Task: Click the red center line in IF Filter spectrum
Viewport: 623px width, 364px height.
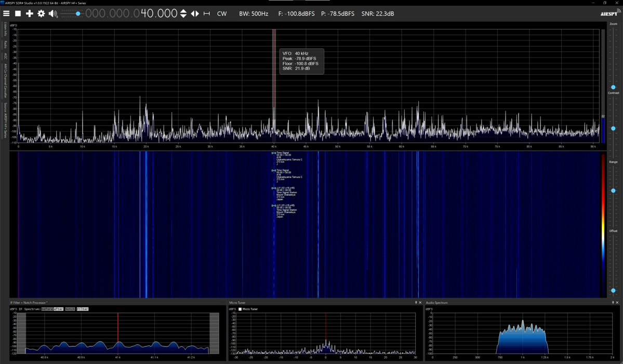Action: [x=118, y=333]
